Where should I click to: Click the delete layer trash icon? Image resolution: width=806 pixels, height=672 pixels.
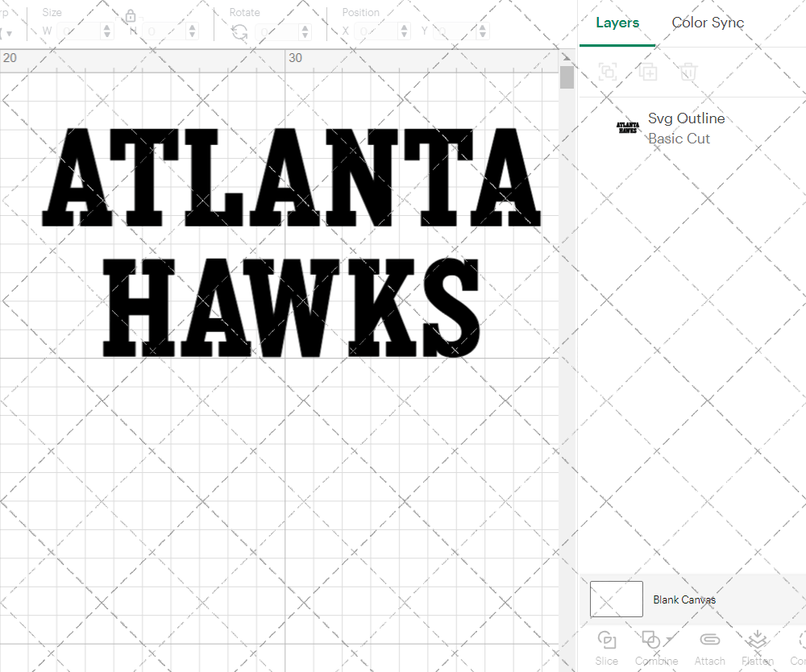point(688,72)
